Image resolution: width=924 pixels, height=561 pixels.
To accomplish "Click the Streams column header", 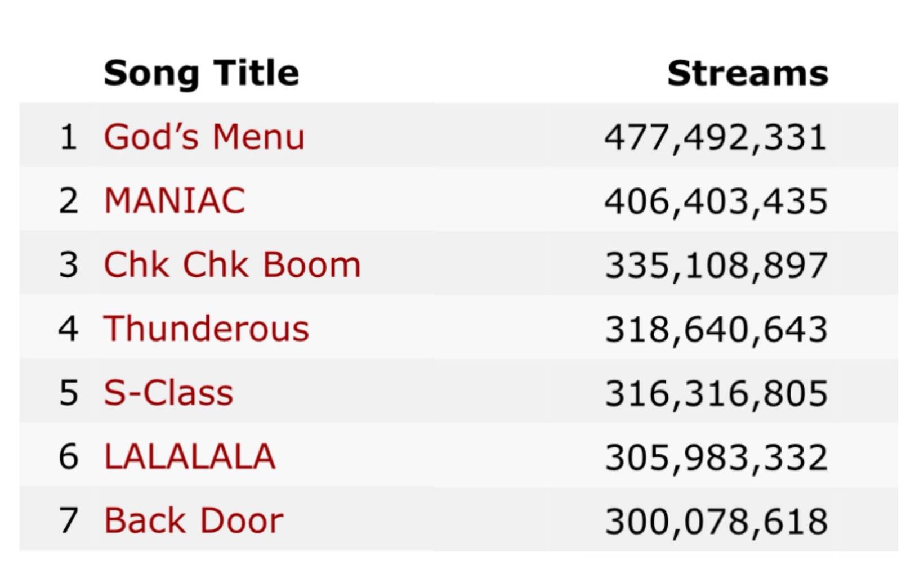I will [x=747, y=73].
